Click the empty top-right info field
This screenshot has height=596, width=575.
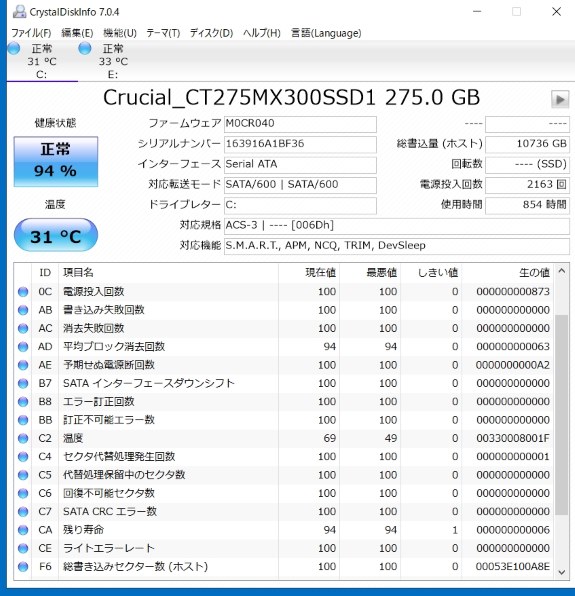click(x=527, y=124)
